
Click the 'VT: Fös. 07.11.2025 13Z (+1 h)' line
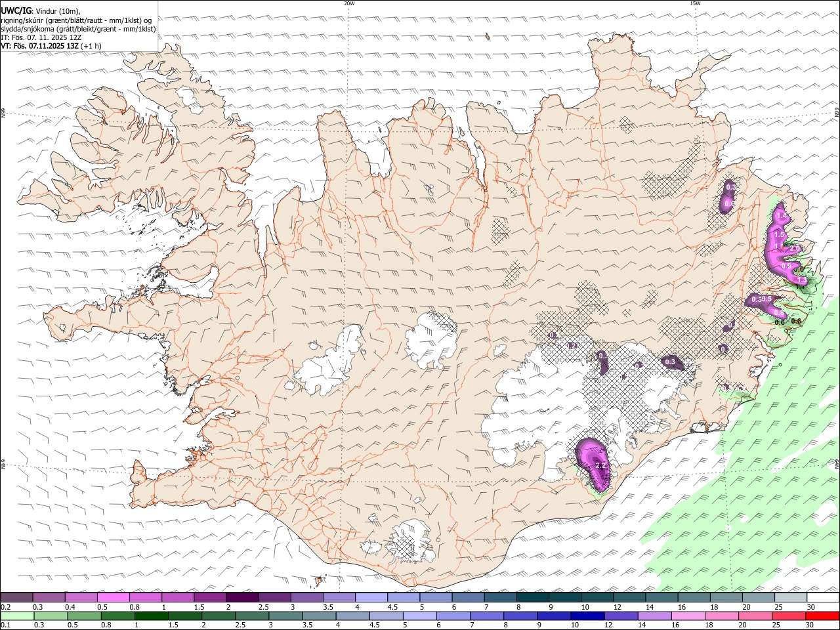(x=51, y=46)
